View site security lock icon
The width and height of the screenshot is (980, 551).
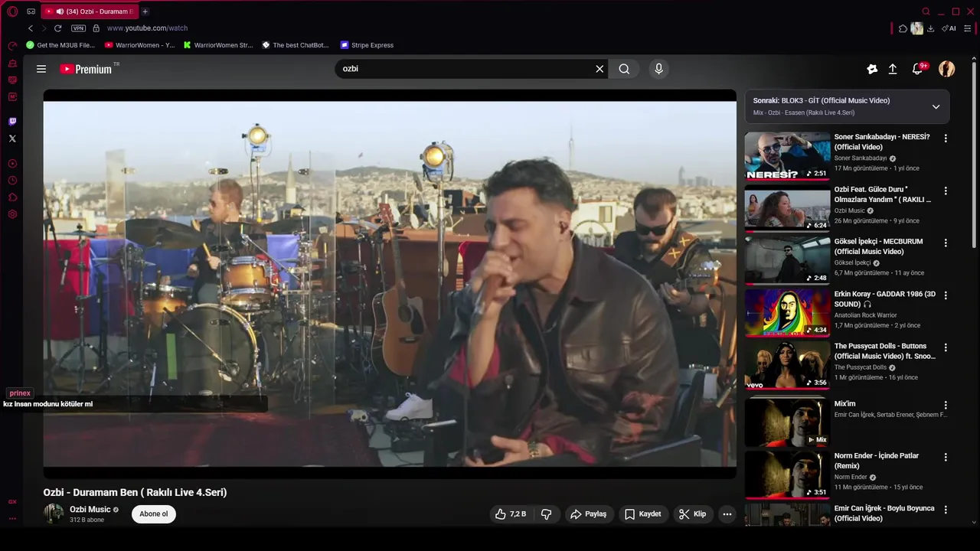coord(96,28)
